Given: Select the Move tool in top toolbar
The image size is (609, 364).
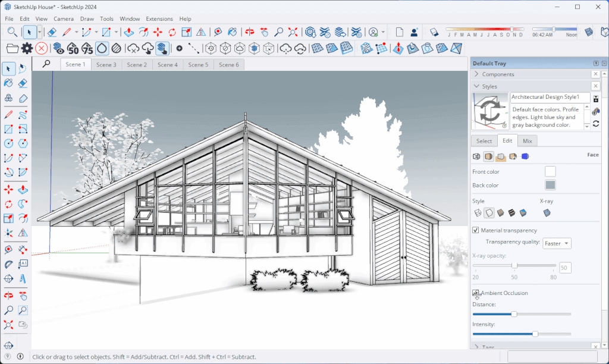Looking at the screenshot, I should point(158,32).
